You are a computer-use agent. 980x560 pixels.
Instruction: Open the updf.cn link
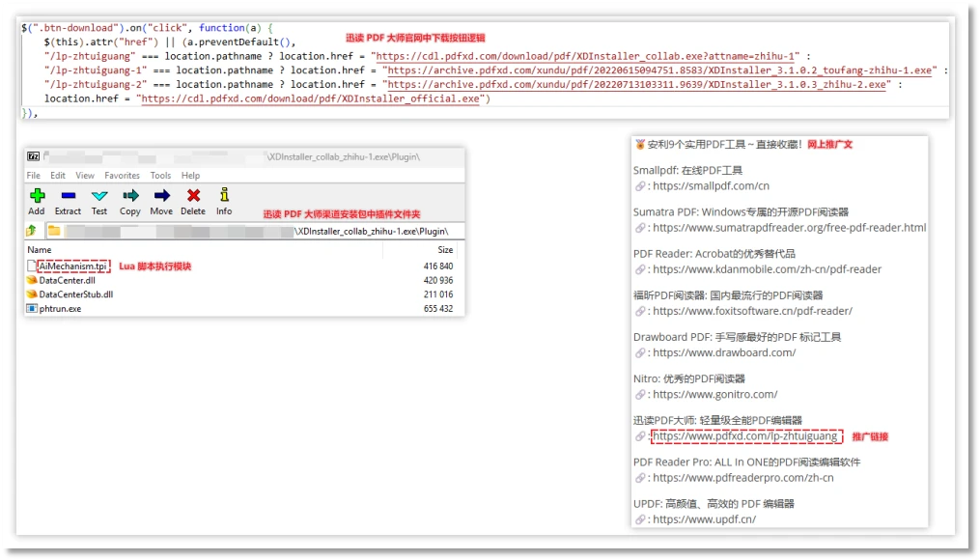tap(705, 519)
